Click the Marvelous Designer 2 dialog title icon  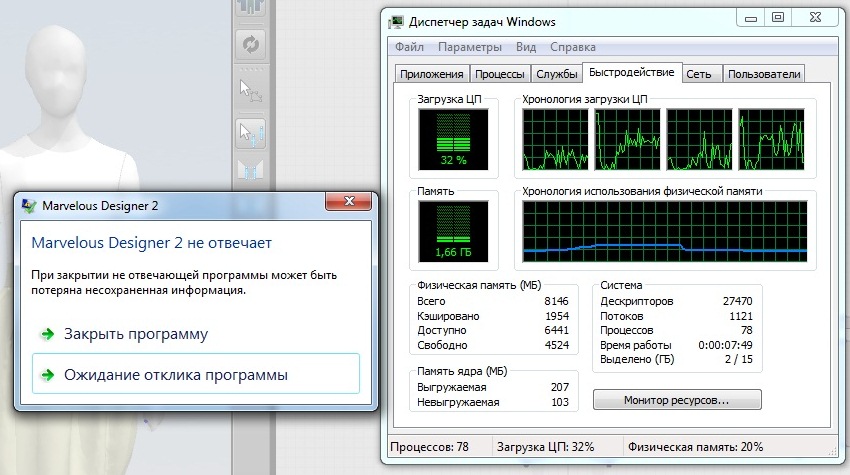[x=29, y=206]
